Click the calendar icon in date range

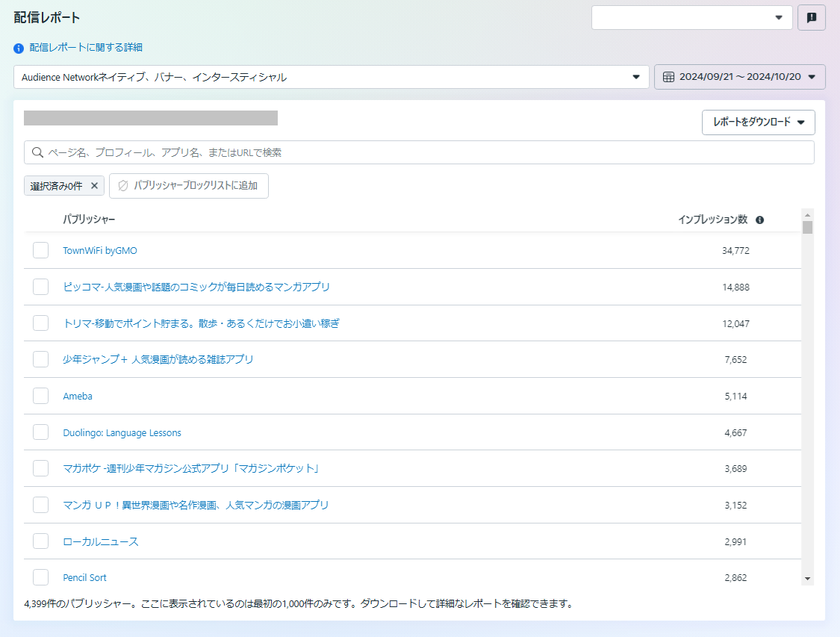(x=668, y=77)
